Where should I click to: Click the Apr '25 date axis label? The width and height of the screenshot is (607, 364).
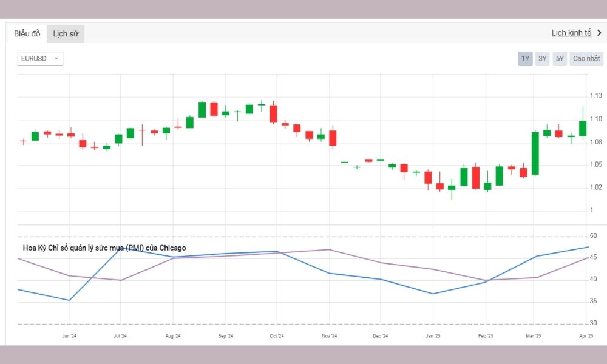click(x=585, y=335)
